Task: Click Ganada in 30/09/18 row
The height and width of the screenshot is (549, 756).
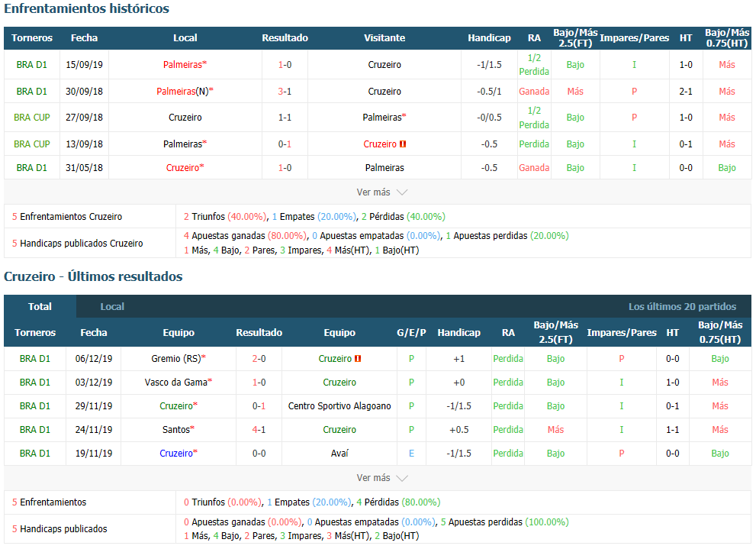Action: point(534,91)
